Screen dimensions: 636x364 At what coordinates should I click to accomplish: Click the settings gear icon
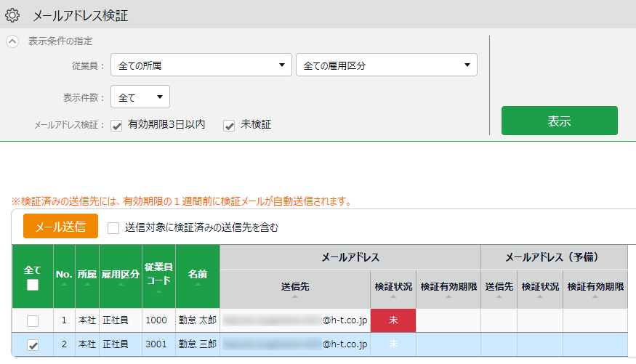[12, 14]
